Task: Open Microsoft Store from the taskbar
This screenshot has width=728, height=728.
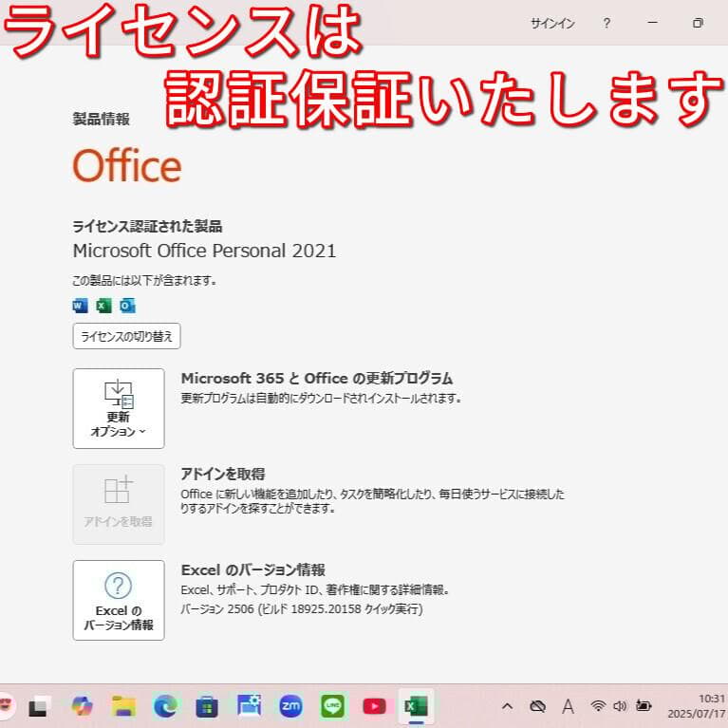Action: (x=207, y=706)
